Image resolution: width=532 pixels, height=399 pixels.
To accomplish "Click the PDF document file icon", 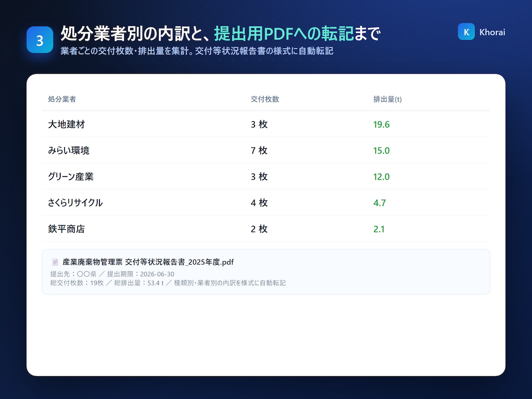I will 55,262.
